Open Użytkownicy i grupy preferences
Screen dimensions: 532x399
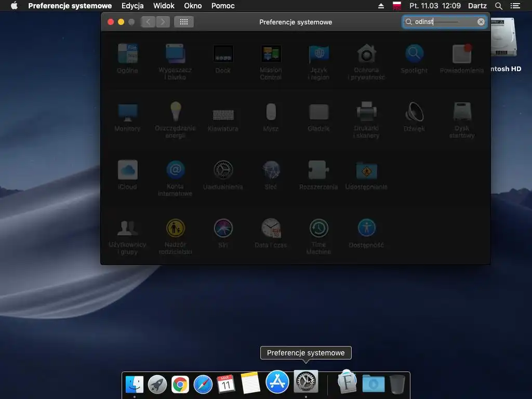(127, 237)
